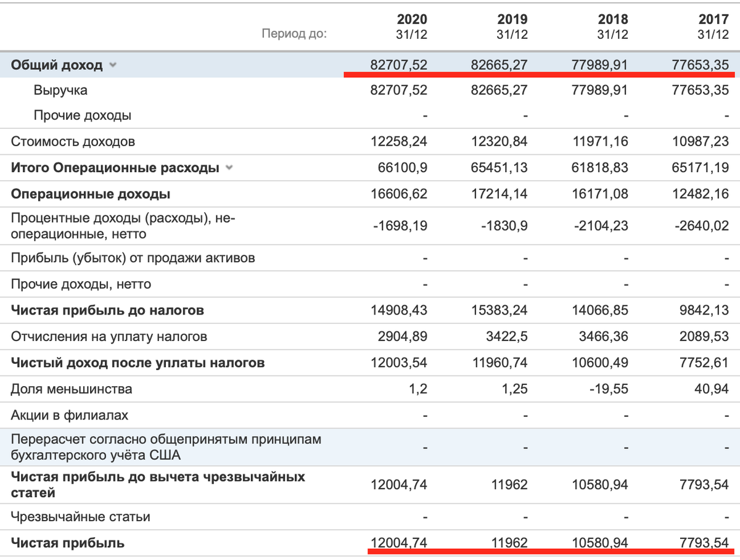Click Процентные доходы (расходы) row label

pos(123,226)
